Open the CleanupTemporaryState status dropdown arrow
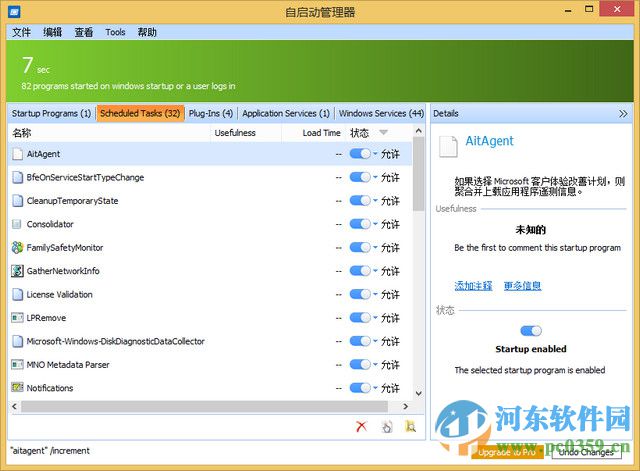Viewport: 640px width, 471px height. coord(375,201)
